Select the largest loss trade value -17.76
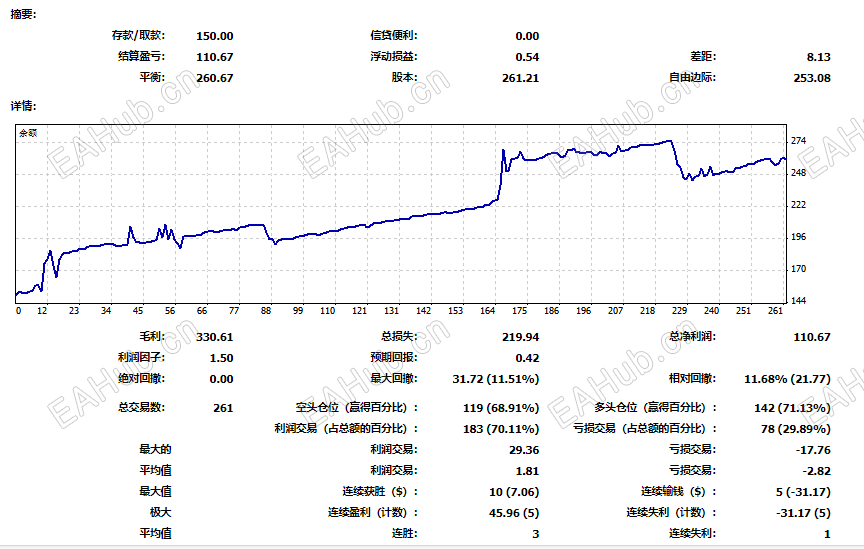This screenshot has height=549, width=864. point(813,450)
